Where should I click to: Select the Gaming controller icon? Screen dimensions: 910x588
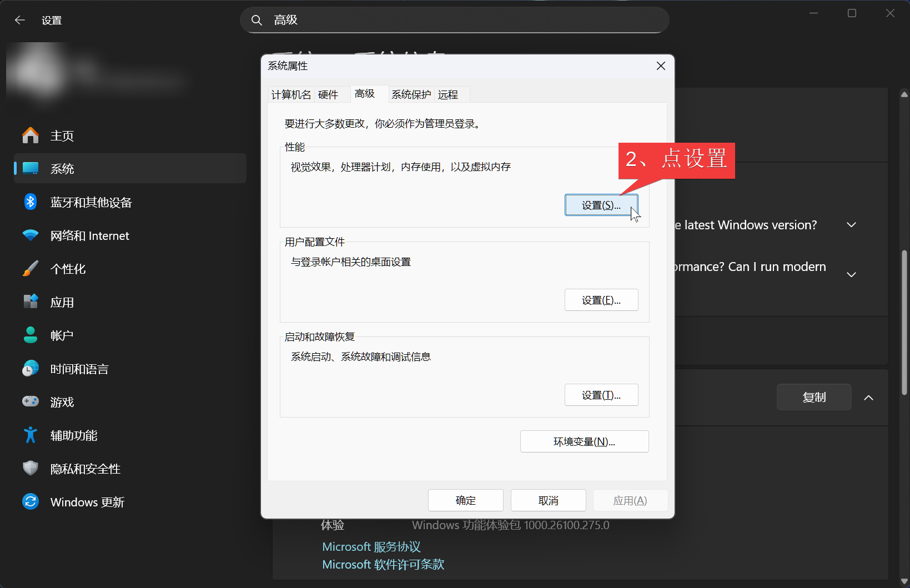tap(31, 401)
